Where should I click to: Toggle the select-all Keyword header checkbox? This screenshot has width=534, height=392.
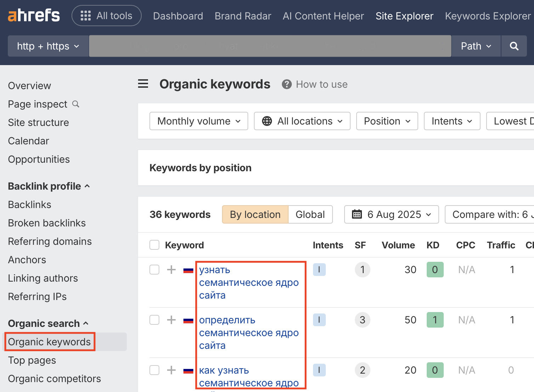(x=154, y=245)
